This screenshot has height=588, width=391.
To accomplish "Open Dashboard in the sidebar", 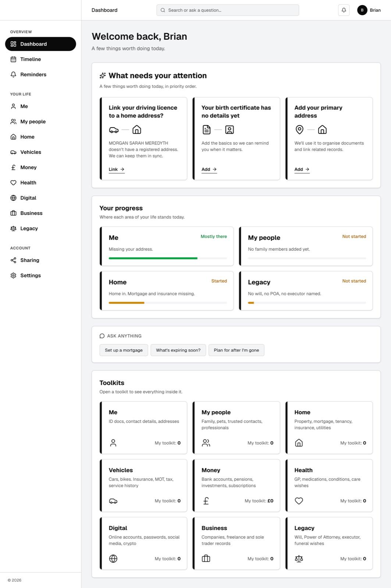I will pos(40,44).
